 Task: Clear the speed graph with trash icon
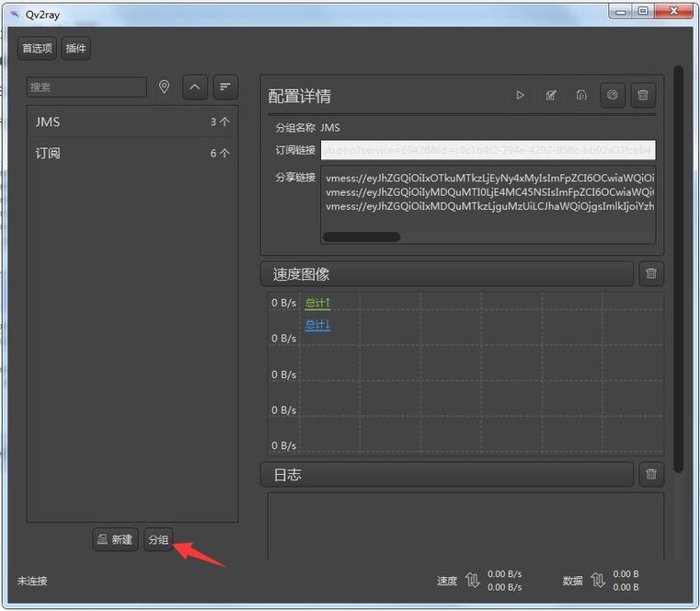point(651,273)
